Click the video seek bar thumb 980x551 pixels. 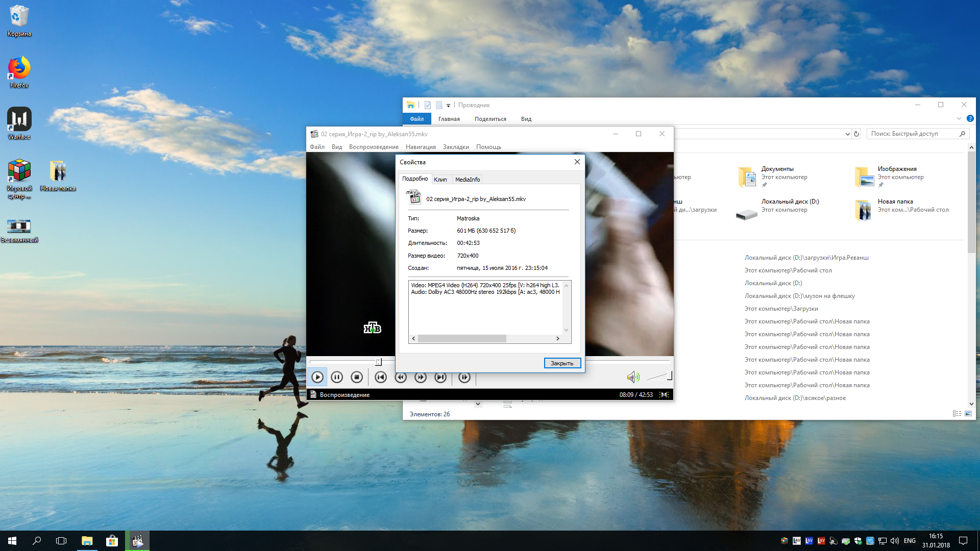point(378,362)
